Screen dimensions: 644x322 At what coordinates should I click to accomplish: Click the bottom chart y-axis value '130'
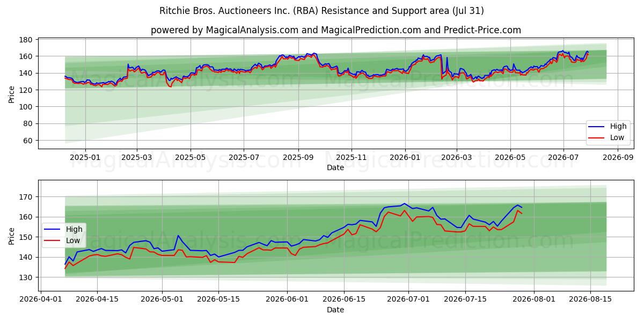pyautogui.click(x=27, y=277)
